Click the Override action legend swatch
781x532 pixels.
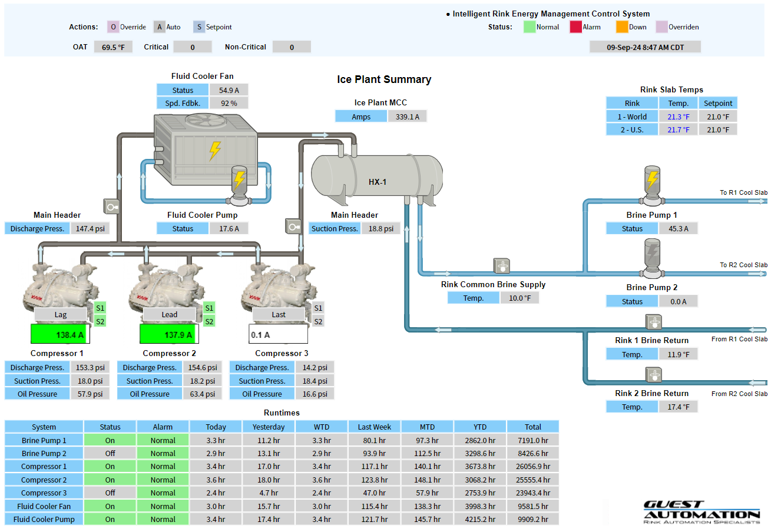(113, 27)
